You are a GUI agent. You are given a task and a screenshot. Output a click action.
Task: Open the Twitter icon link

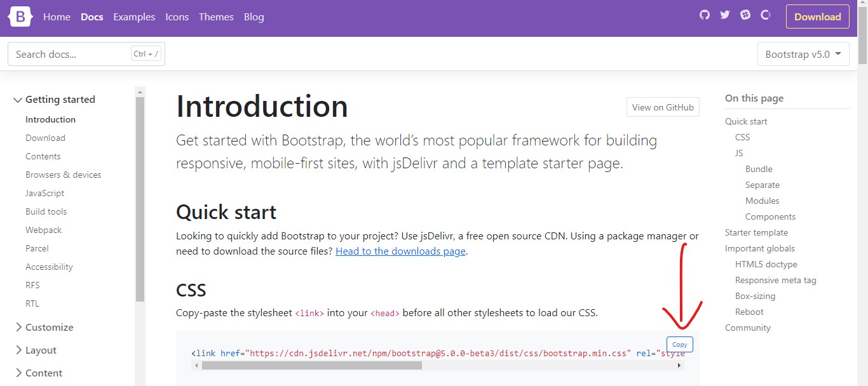pyautogui.click(x=725, y=15)
